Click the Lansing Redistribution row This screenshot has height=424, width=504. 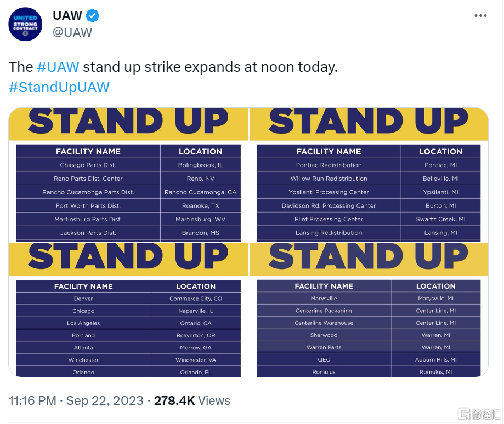pyautogui.click(x=369, y=233)
